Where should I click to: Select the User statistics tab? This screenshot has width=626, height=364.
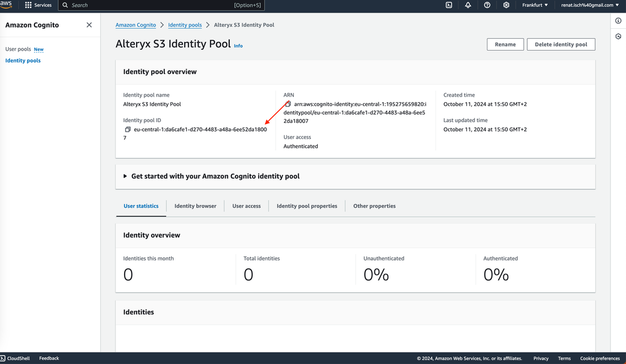coord(141,206)
